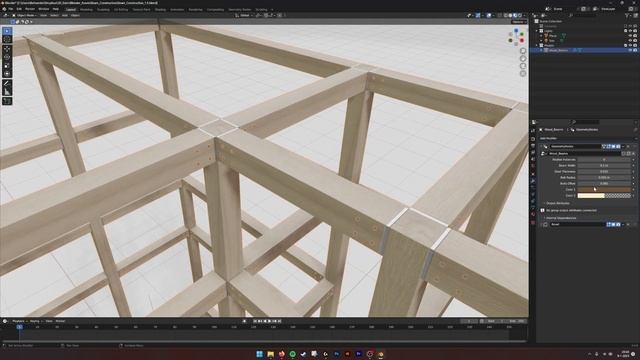Expand the Internal Dependencies section
Viewport: 640px width, 360px height.
(x=561, y=218)
